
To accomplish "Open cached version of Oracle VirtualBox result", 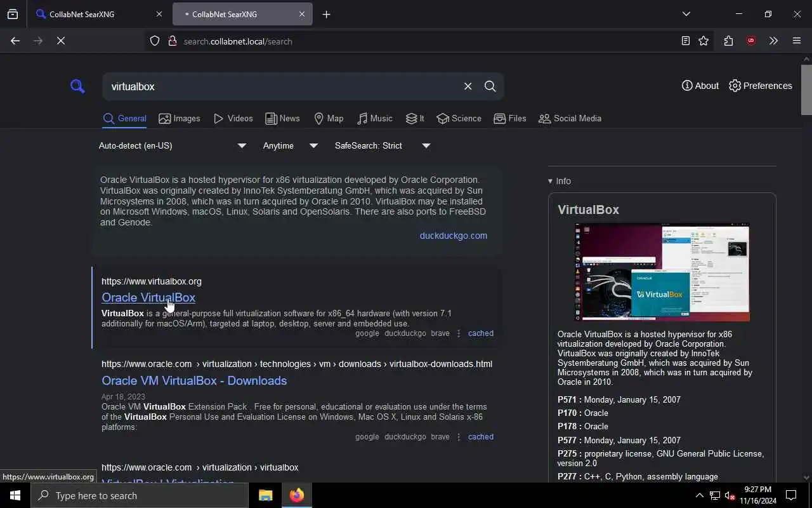I will click(481, 333).
